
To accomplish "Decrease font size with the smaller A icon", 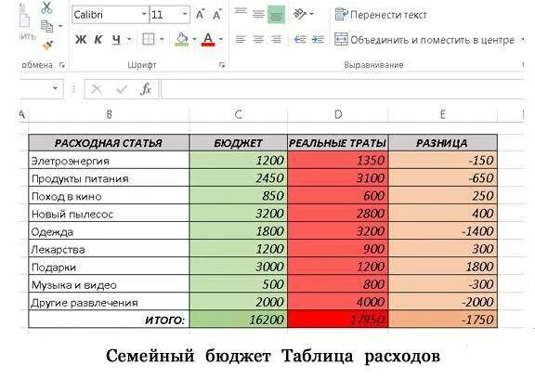I will pos(217,15).
